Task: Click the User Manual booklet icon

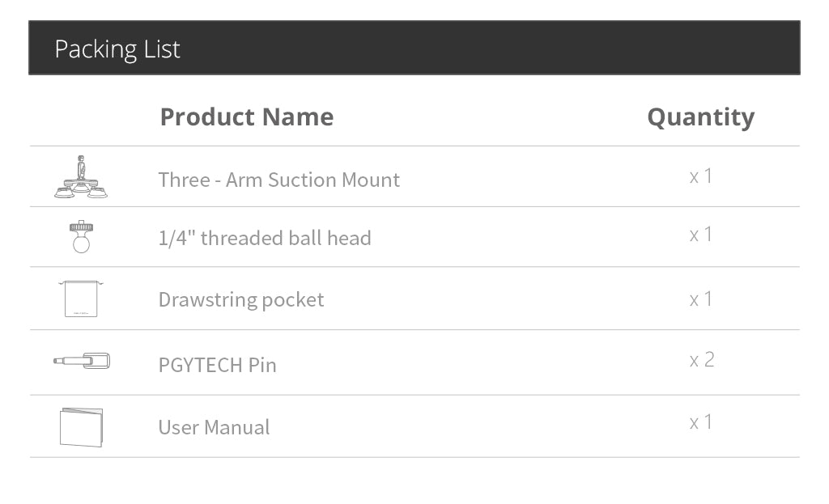Action: click(81, 426)
